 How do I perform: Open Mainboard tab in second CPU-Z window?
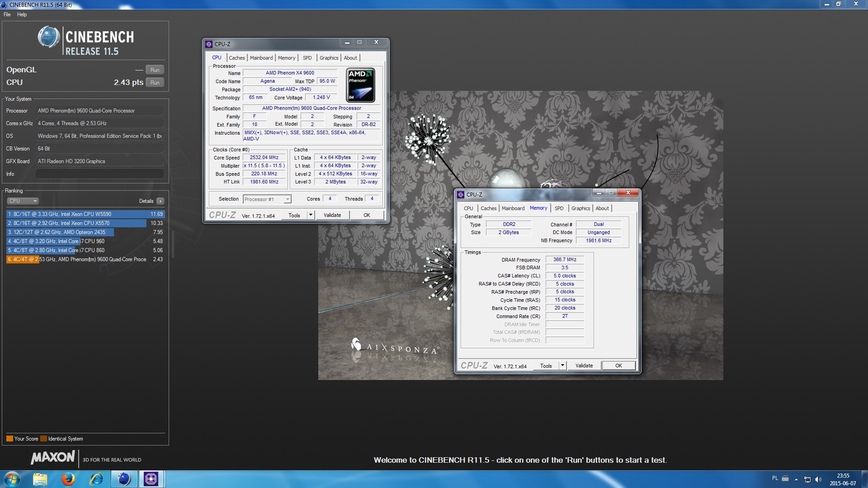(x=513, y=208)
